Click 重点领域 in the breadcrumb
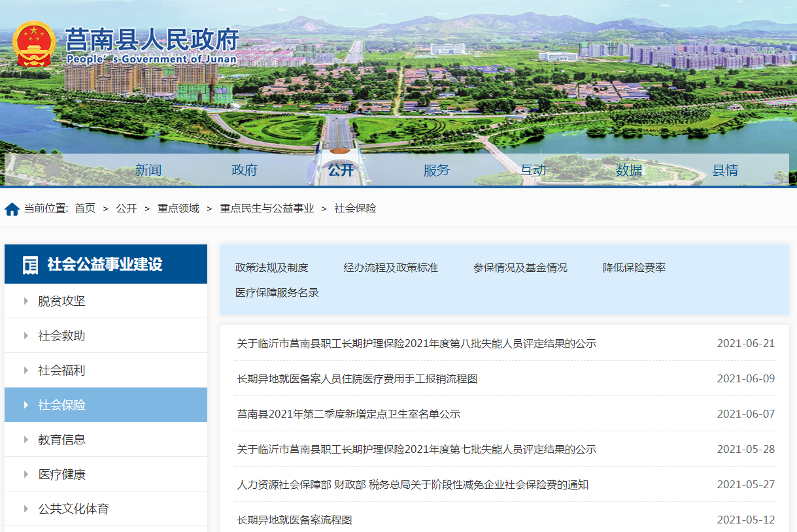 [178, 208]
